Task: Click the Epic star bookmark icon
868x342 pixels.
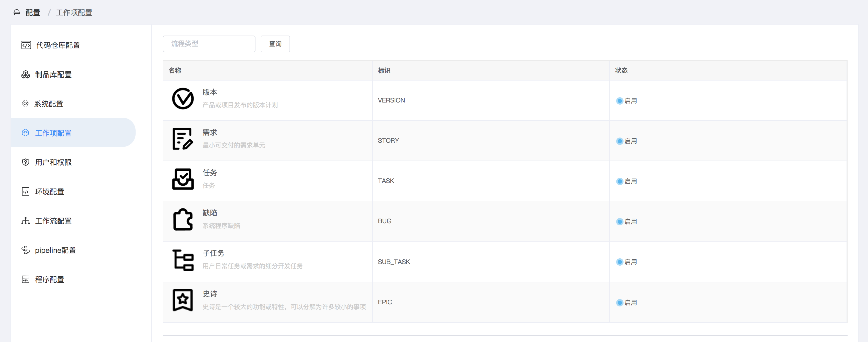Action: click(x=183, y=300)
